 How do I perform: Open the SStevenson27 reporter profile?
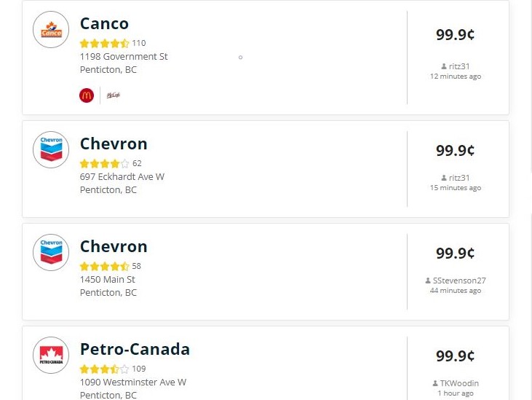click(459, 281)
